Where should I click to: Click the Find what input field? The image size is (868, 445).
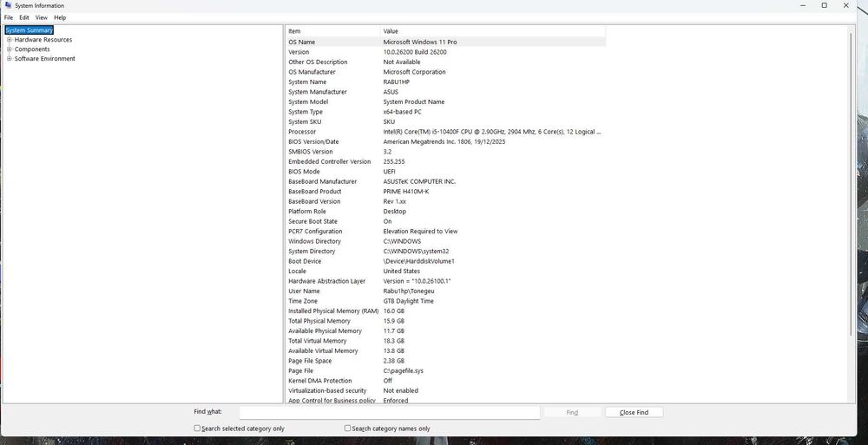[x=389, y=412]
